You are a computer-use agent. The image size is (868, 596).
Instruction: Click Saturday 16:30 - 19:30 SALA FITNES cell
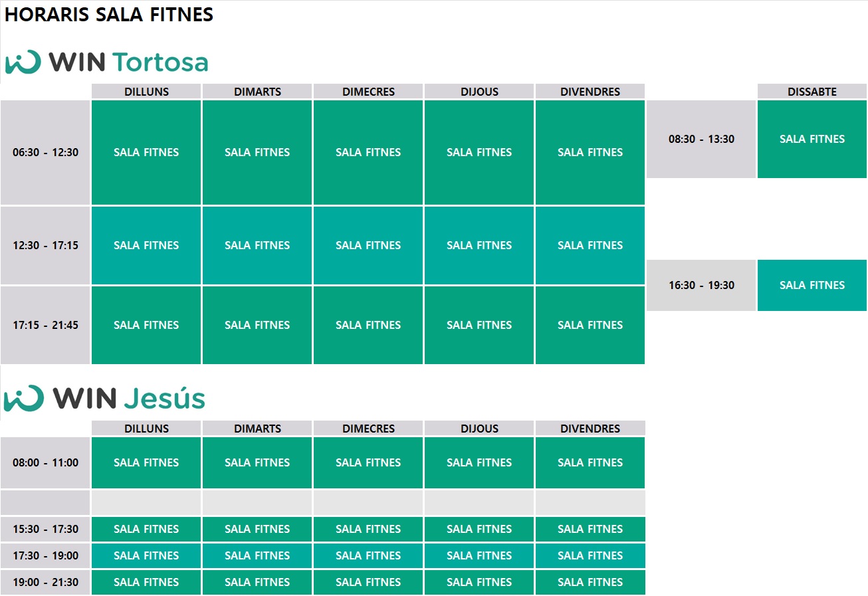coord(812,285)
